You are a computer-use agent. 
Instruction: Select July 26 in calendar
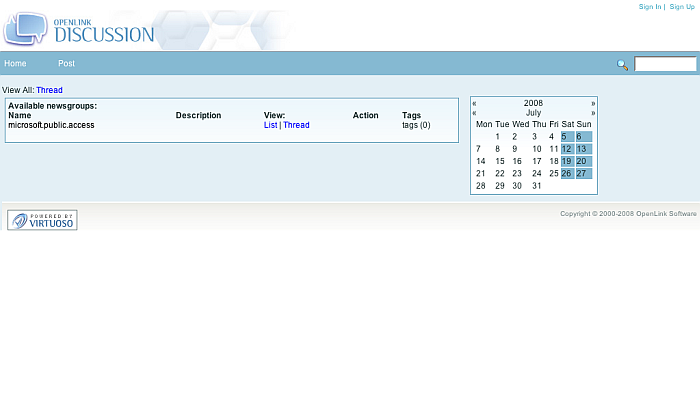coord(567,174)
